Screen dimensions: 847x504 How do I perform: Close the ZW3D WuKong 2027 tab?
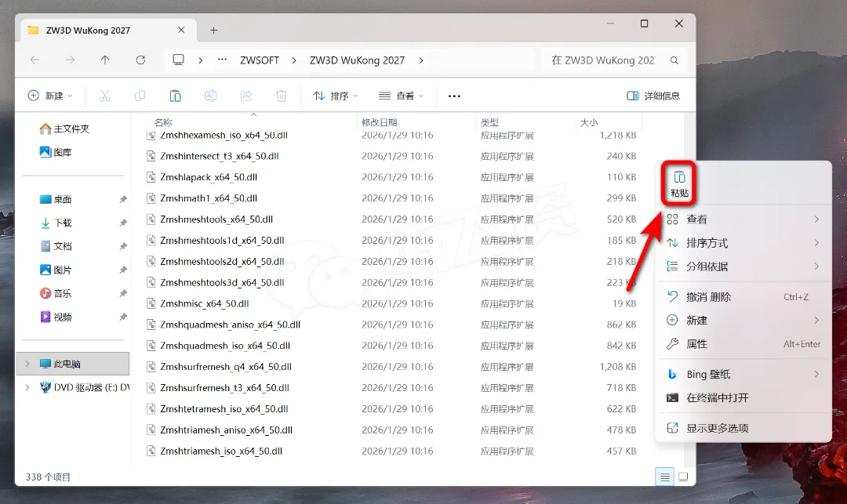(181, 31)
